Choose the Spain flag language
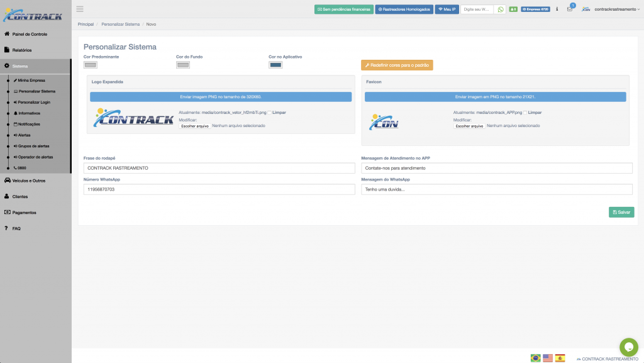This screenshot has width=644, height=363. pyautogui.click(x=560, y=358)
